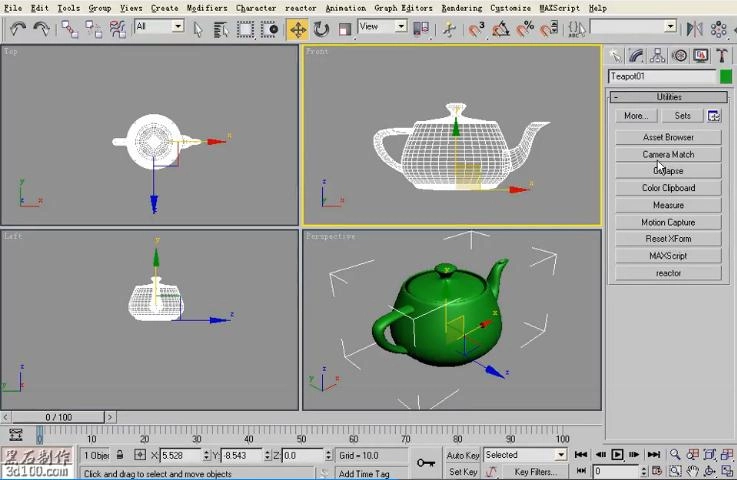Viewport: 737px width, 480px height.
Task: Open the Create command panel tab
Action: 615,56
